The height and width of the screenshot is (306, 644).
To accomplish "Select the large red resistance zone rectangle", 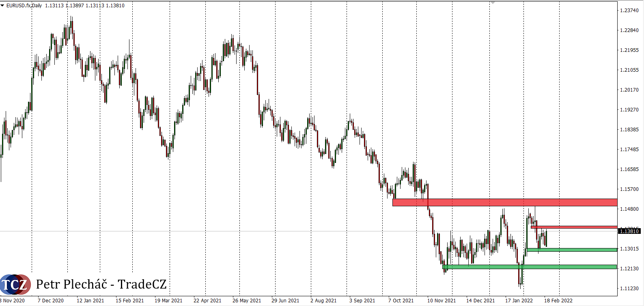I will (x=504, y=202).
